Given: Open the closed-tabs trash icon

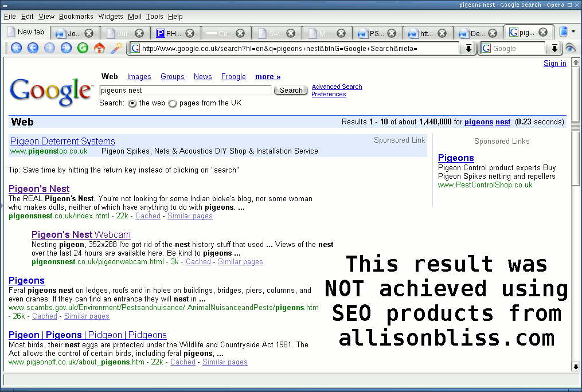Looking at the screenshot, I should coord(563,32).
